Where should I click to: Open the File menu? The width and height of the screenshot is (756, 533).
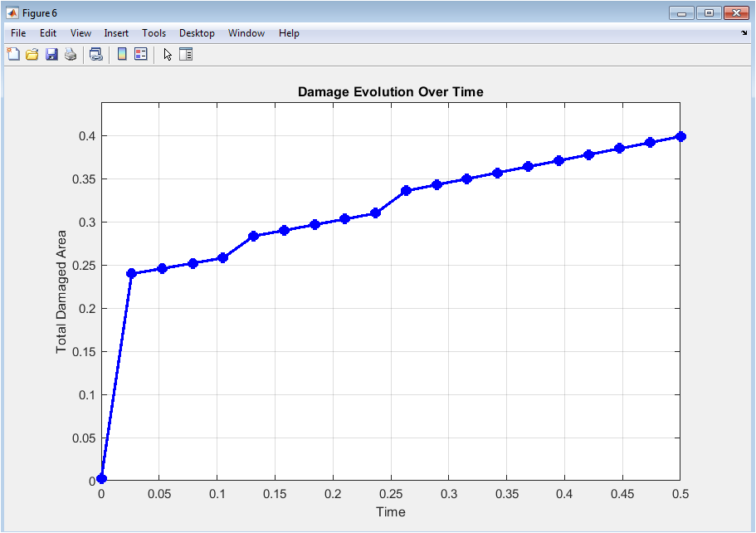(x=18, y=33)
